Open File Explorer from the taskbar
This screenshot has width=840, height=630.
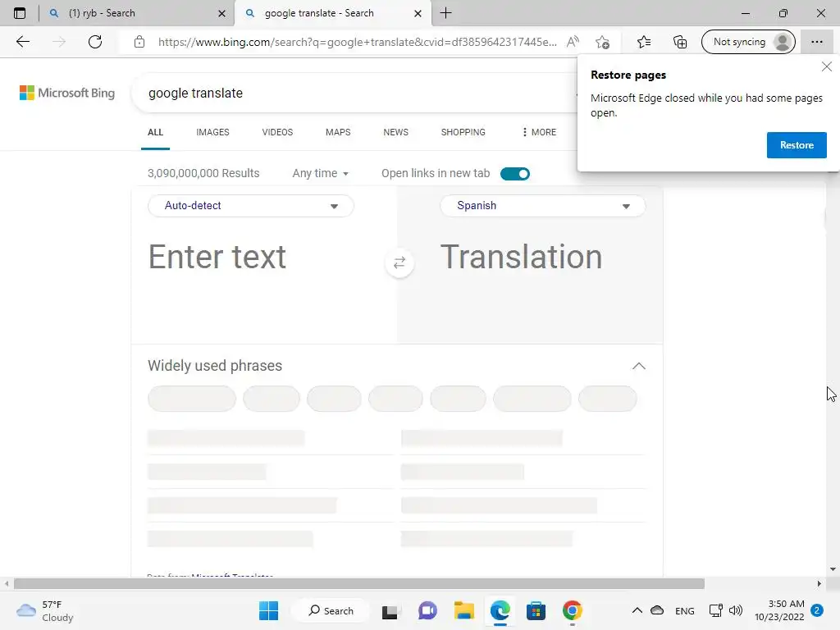464,610
